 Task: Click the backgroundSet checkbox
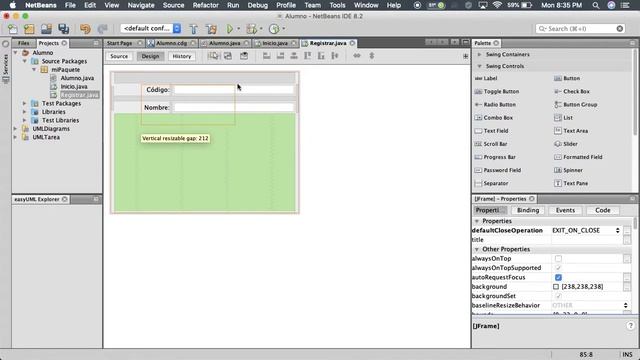[558, 296]
